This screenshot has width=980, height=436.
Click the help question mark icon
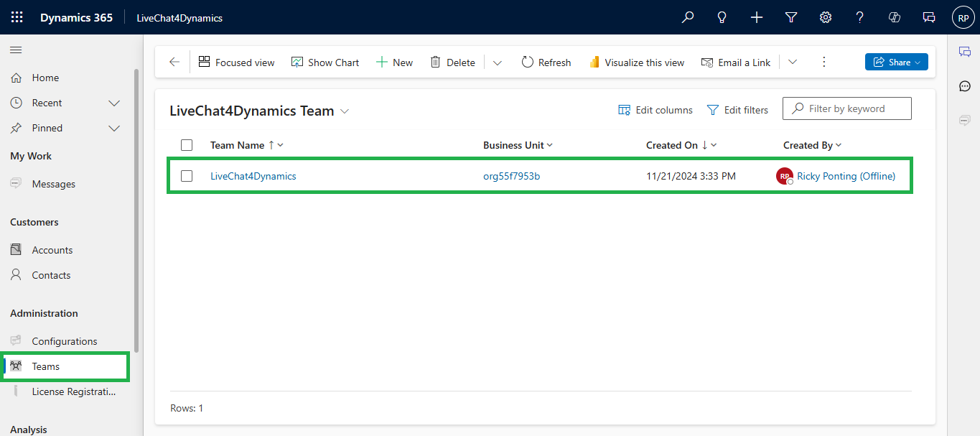click(860, 17)
